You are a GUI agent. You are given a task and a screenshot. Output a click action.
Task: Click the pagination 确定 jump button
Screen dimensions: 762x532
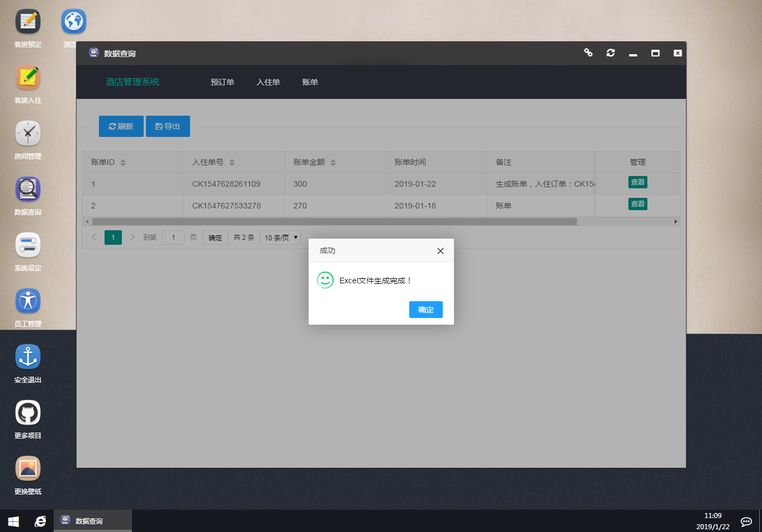point(215,237)
